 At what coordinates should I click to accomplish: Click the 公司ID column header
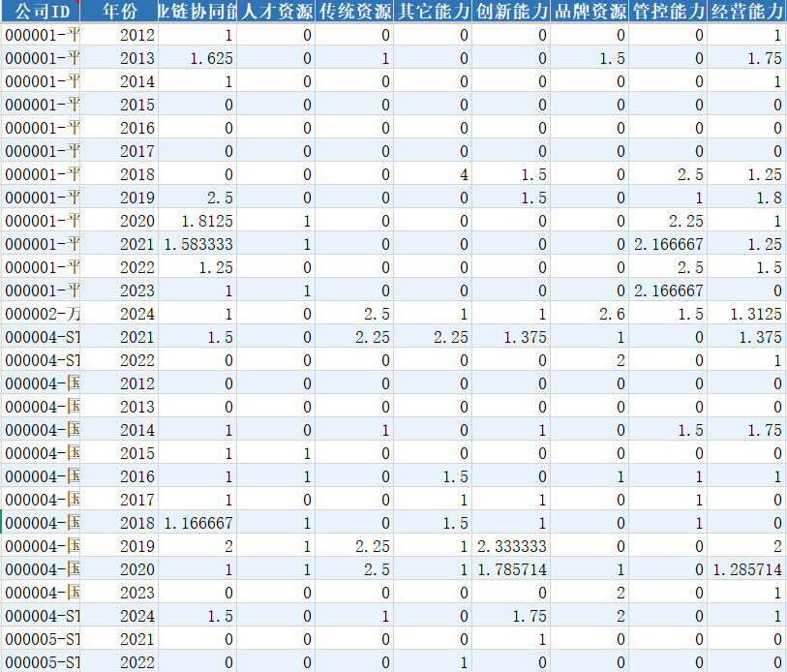(41, 12)
